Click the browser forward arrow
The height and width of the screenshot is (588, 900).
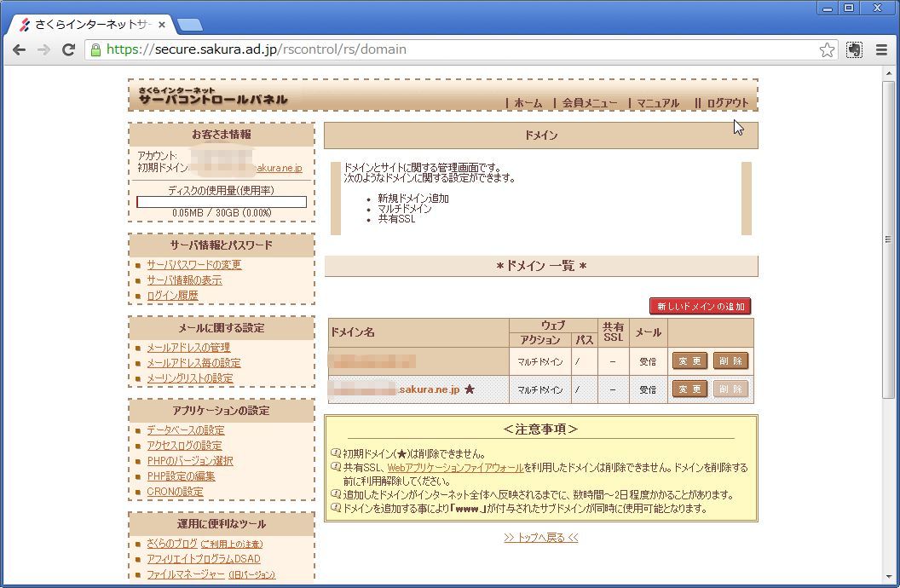(x=43, y=50)
